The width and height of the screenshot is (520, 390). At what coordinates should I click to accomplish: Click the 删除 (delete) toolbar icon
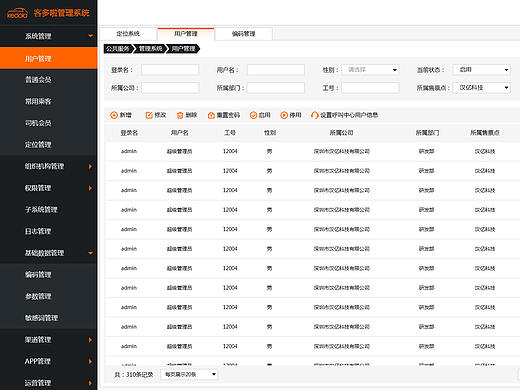[x=180, y=115]
